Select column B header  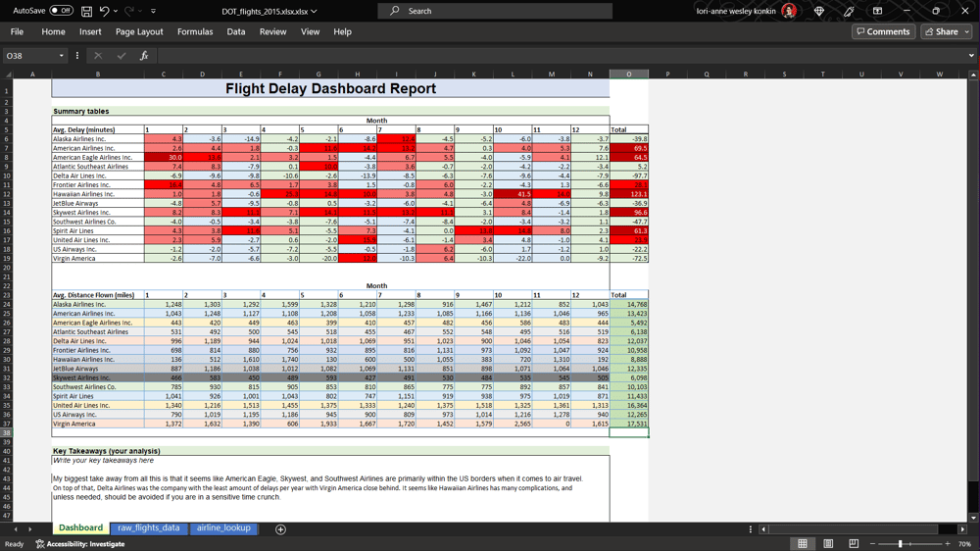click(x=97, y=74)
